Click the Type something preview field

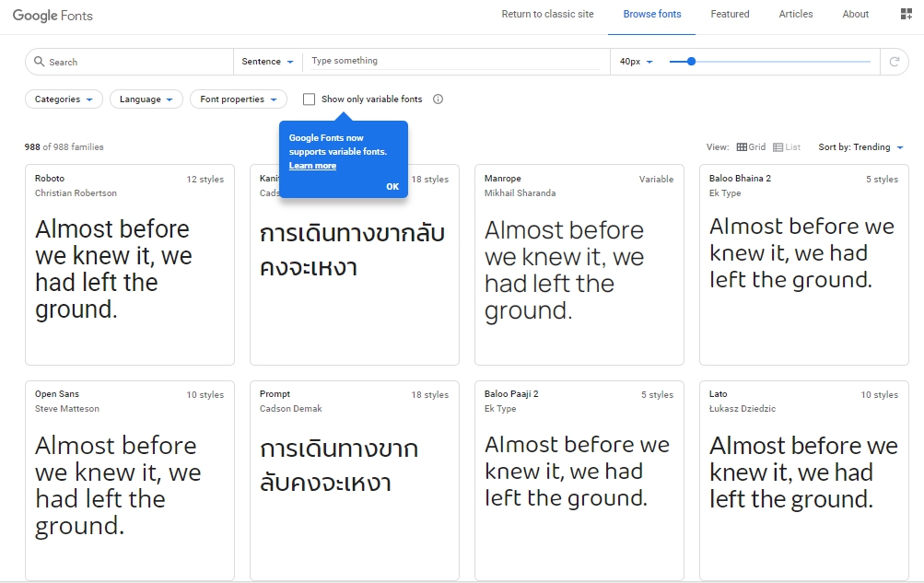455,61
